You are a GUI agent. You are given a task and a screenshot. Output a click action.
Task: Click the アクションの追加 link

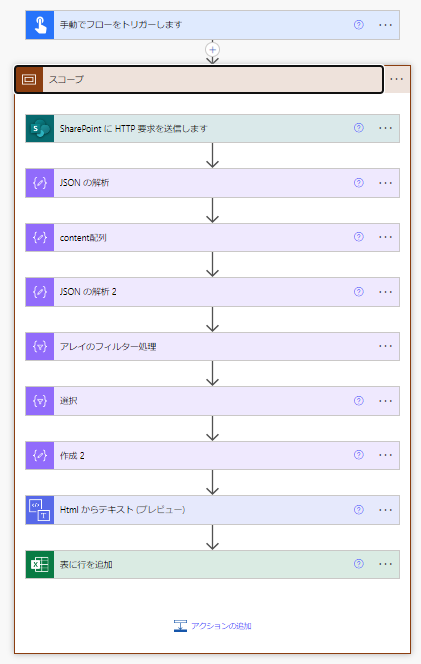point(213,626)
